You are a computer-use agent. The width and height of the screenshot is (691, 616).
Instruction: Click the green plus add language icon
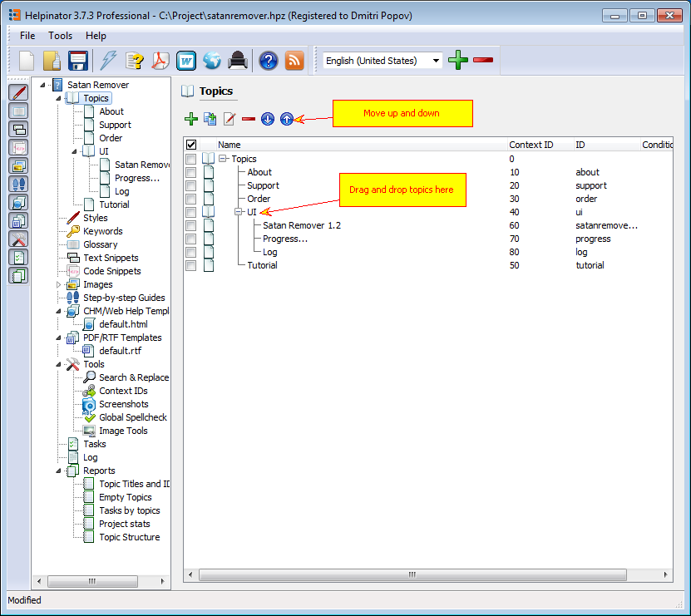coord(458,61)
